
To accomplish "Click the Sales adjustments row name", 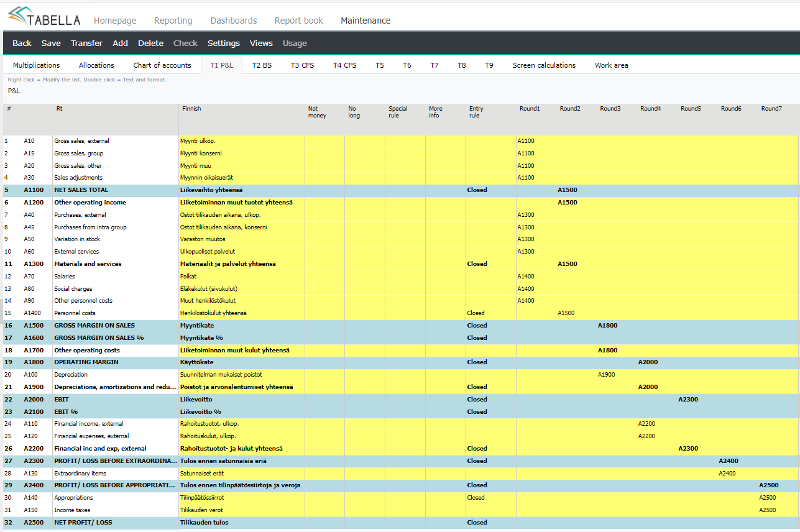I will tap(78, 178).
